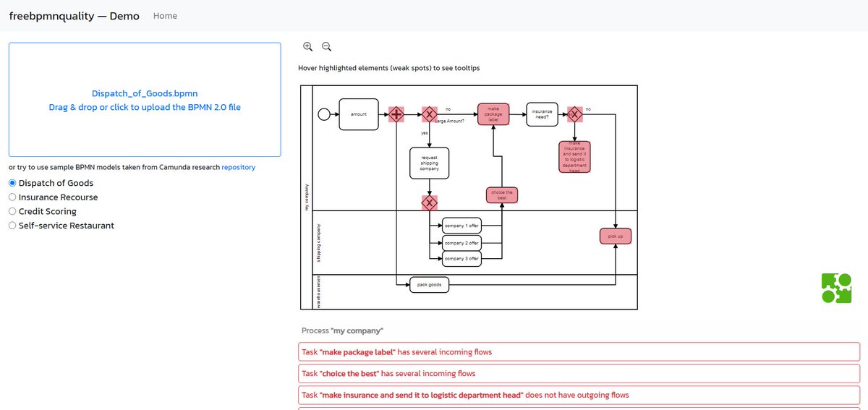Viewport: 868px width, 410px height.
Task: Choose the Credit Scoring sample model
Action: coord(12,212)
